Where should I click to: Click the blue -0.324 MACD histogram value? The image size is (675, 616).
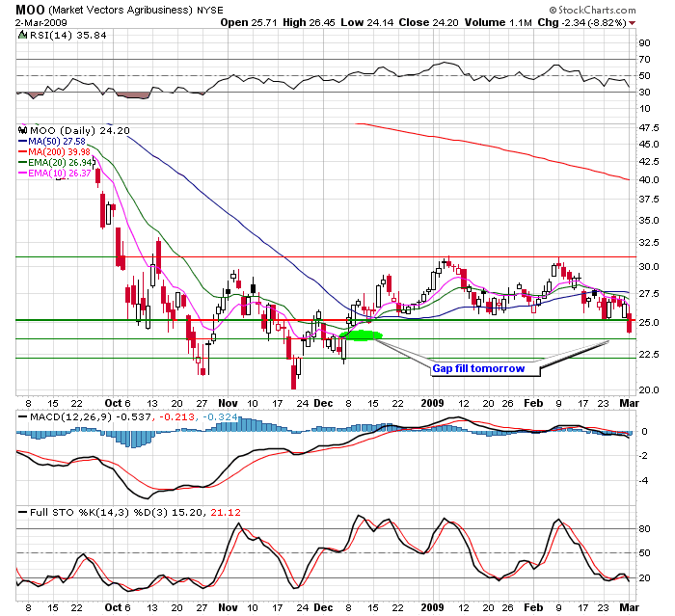(220, 417)
